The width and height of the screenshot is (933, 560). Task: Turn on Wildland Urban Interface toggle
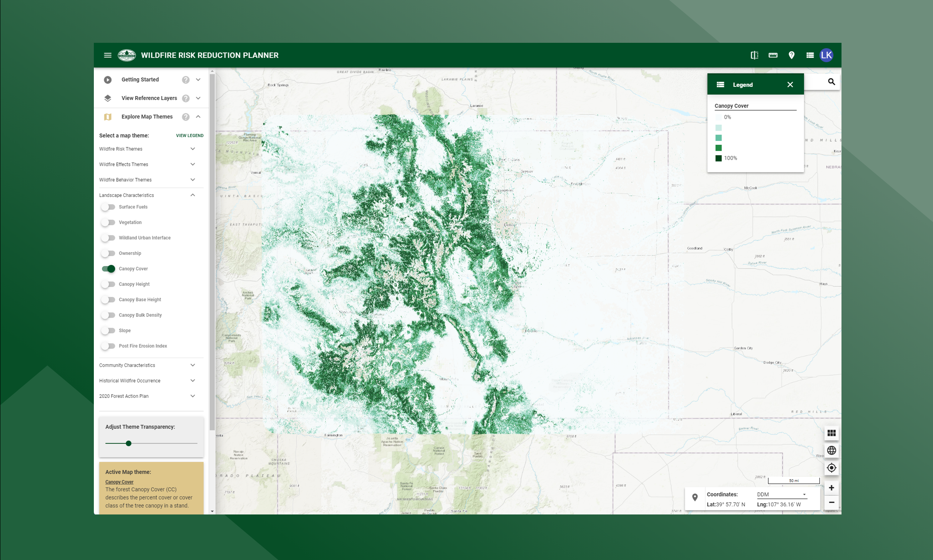(x=108, y=238)
